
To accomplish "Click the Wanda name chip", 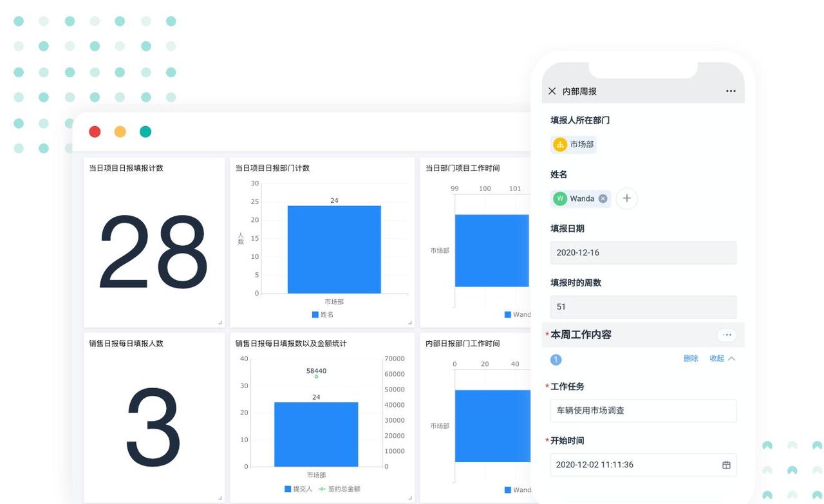I will click(581, 199).
